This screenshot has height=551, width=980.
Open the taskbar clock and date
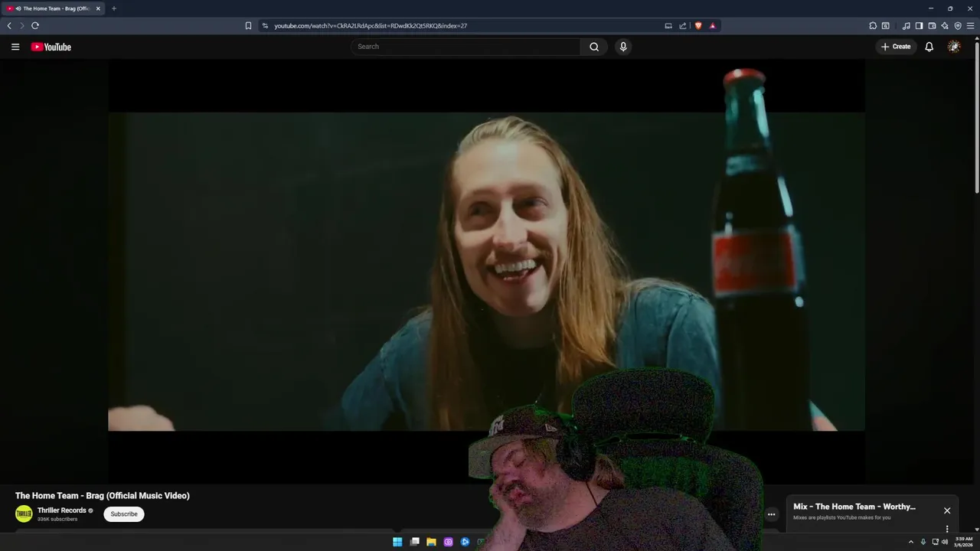(x=964, y=542)
